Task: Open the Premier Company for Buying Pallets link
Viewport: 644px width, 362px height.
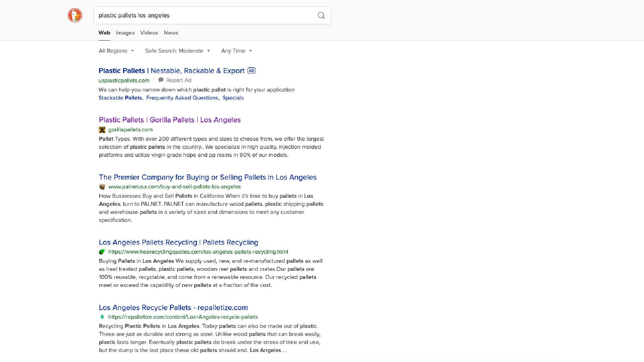Action: pyautogui.click(x=208, y=177)
